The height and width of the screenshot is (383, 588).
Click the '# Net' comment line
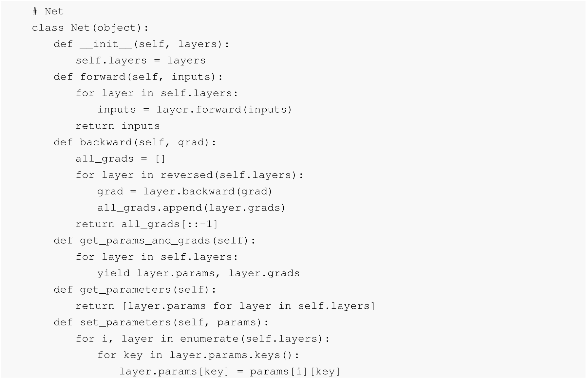coord(48,11)
